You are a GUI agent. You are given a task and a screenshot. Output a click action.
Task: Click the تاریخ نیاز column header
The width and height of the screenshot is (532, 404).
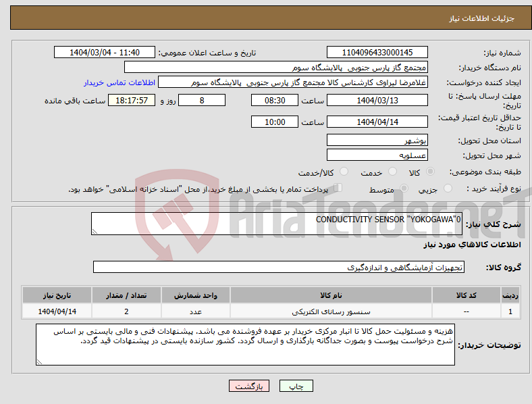(x=57, y=295)
